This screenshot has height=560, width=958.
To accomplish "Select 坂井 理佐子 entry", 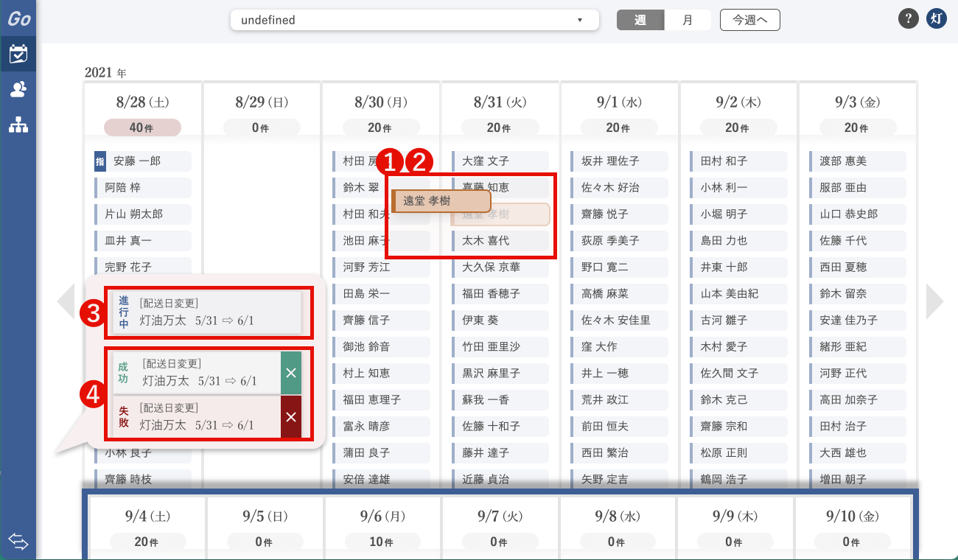I will (x=620, y=161).
